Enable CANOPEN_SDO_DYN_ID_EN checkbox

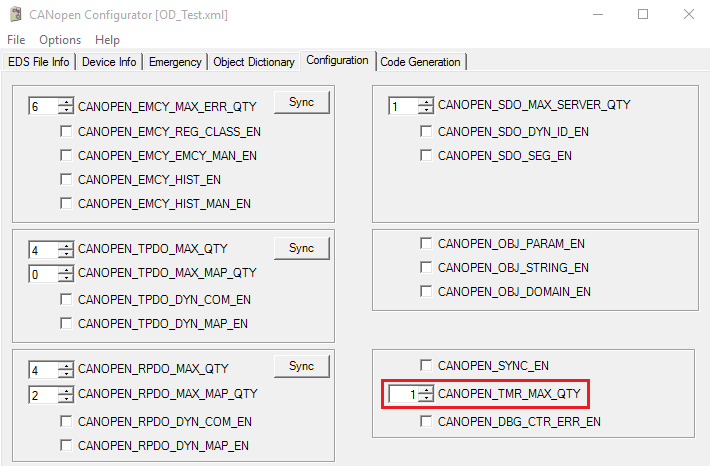(426, 131)
